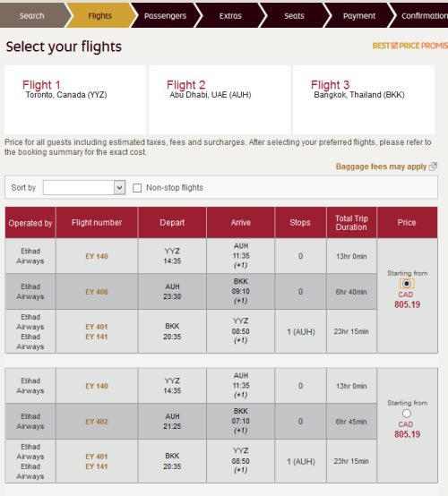448x496 pixels.
Task: Enable the Non-stop flights checkbox
Action: [137, 188]
